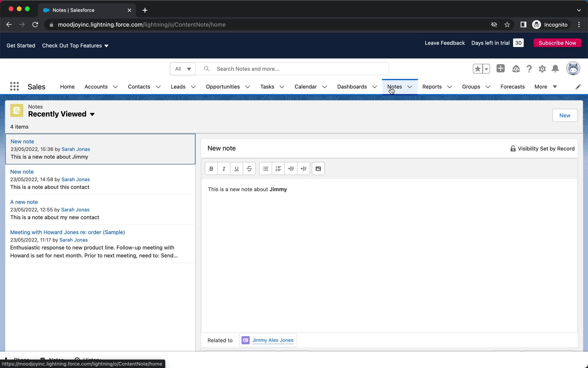Insert a bulleted list
588x368 pixels.
266,169
